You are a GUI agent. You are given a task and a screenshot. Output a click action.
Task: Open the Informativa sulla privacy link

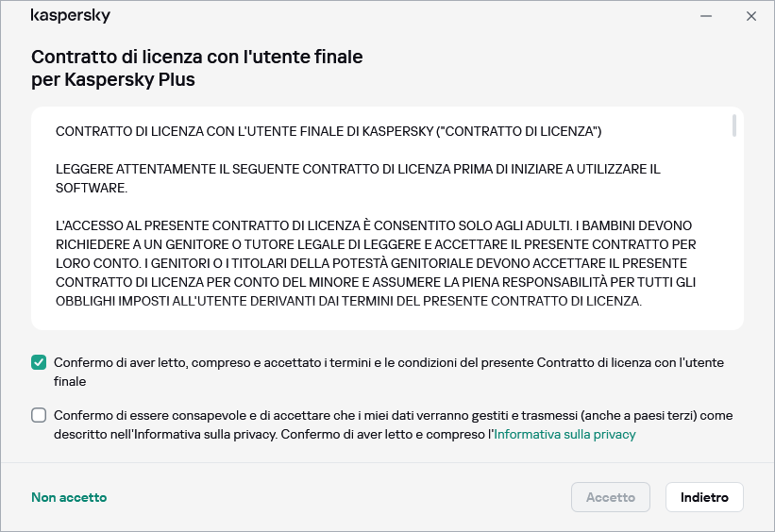564,435
